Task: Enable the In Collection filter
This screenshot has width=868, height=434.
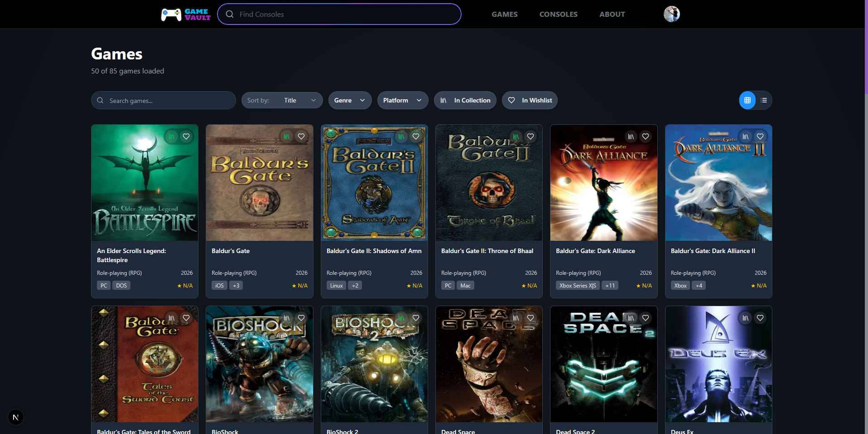Action: (x=465, y=100)
